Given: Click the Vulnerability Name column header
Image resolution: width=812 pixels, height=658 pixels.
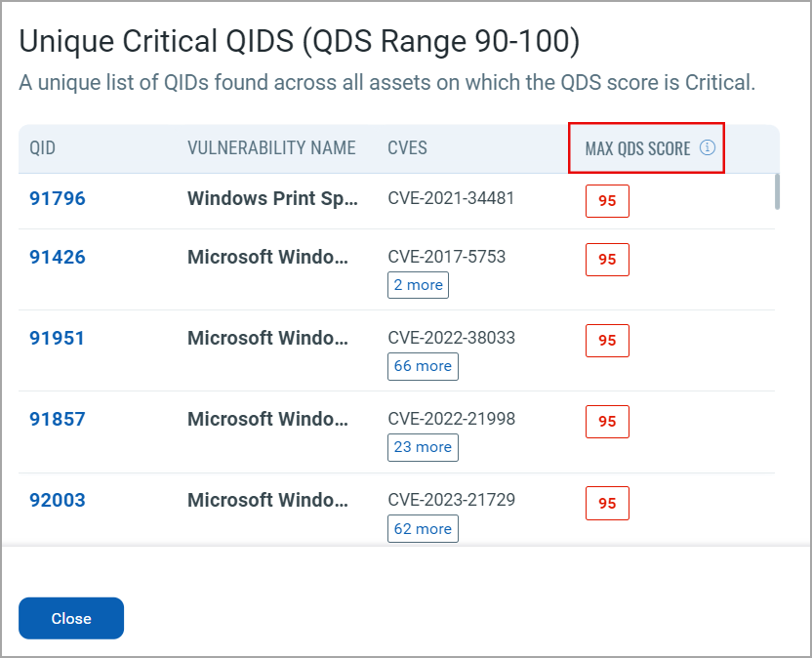Looking at the screenshot, I should 271,148.
